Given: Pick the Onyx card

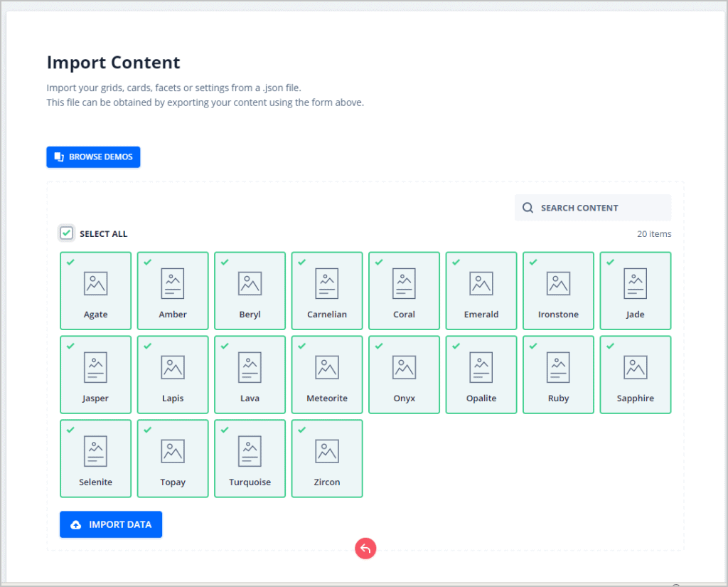Looking at the screenshot, I should 404,375.
